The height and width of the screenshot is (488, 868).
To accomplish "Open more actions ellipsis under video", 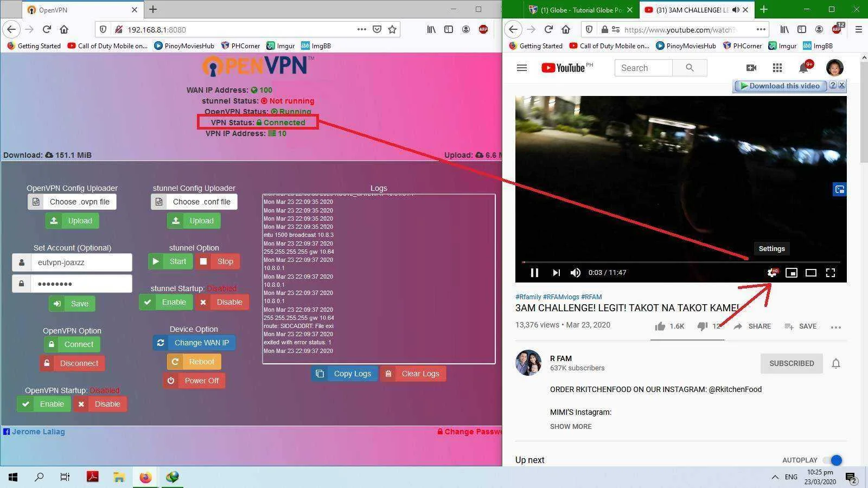I will click(x=836, y=327).
